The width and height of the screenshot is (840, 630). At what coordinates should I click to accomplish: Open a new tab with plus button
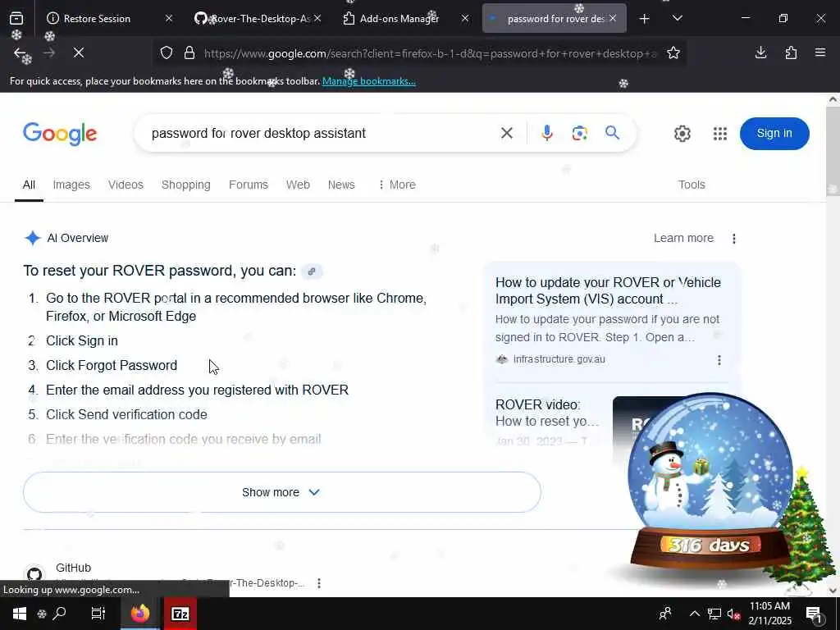(645, 19)
